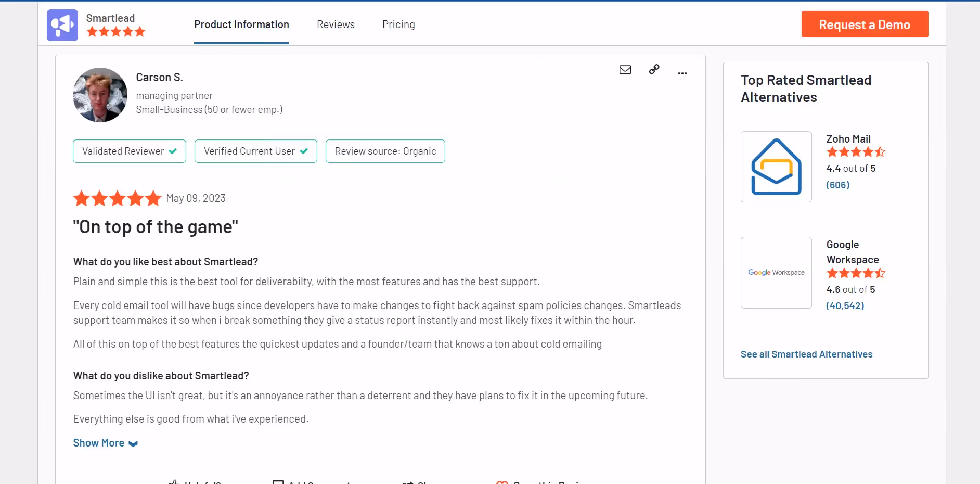Click See all Smartlead Alternatives
The width and height of the screenshot is (980, 484).
(x=807, y=354)
